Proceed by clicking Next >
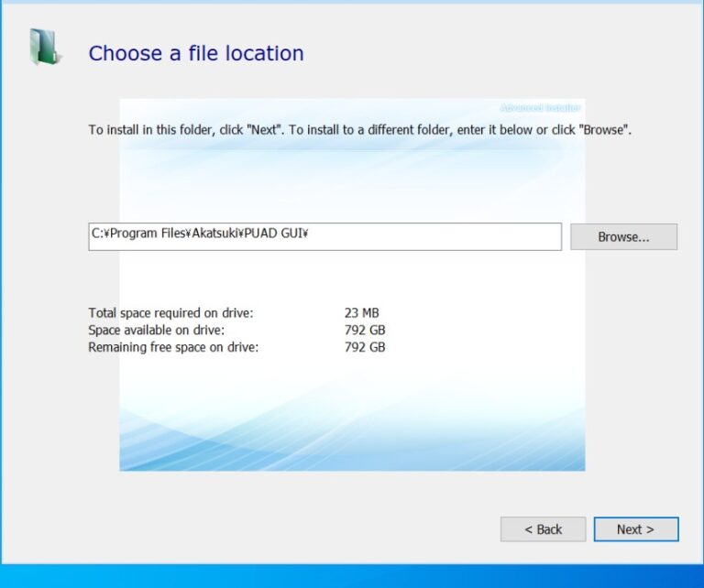The width and height of the screenshot is (704, 588). (x=635, y=529)
